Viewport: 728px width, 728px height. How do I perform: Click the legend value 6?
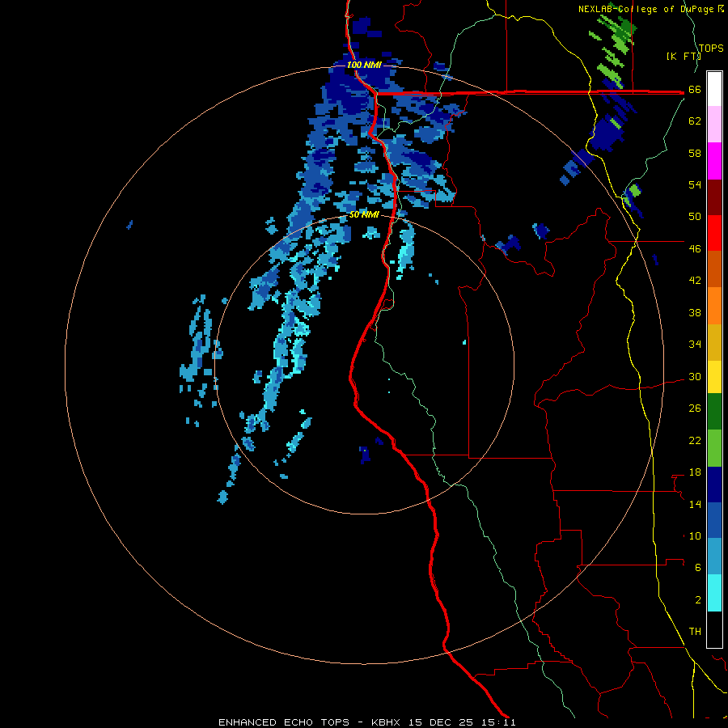click(x=698, y=567)
